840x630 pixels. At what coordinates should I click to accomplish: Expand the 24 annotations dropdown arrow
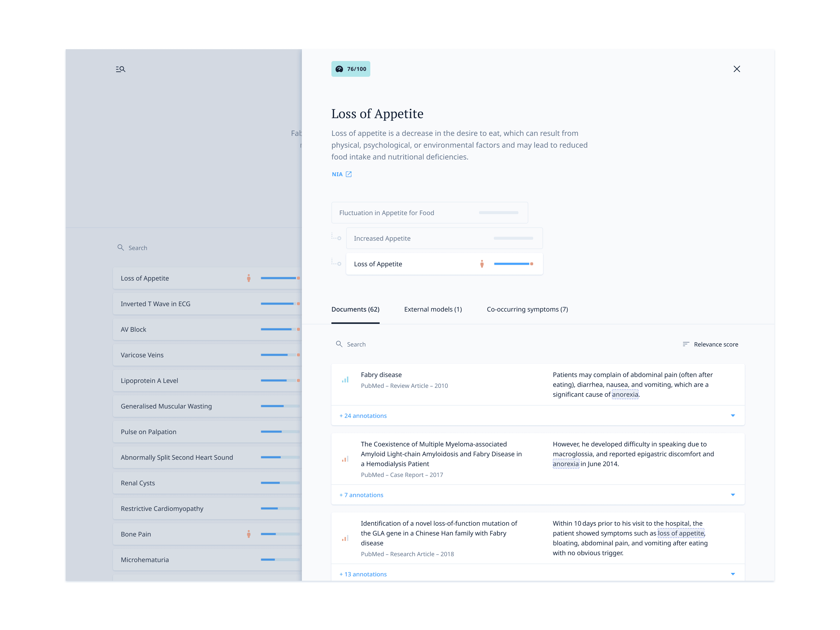pyautogui.click(x=732, y=415)
